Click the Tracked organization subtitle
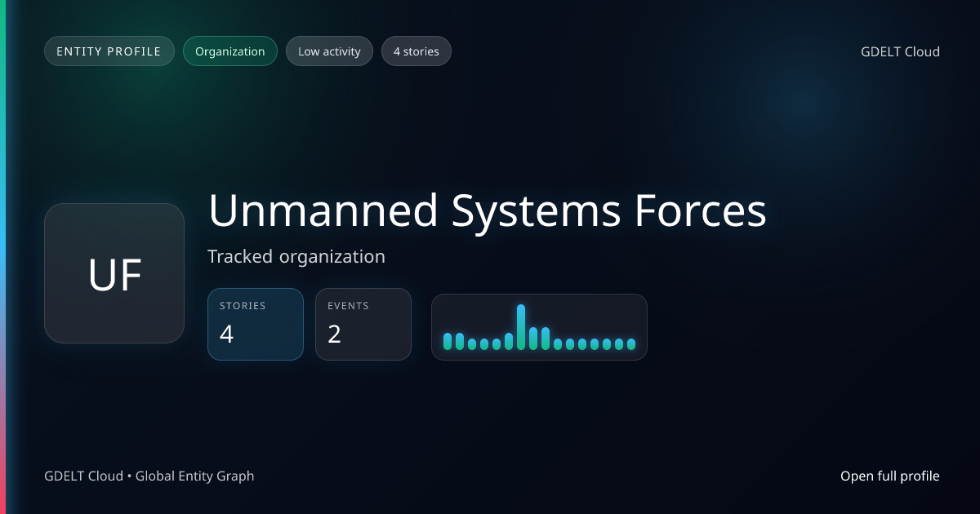 pos(296,256)
